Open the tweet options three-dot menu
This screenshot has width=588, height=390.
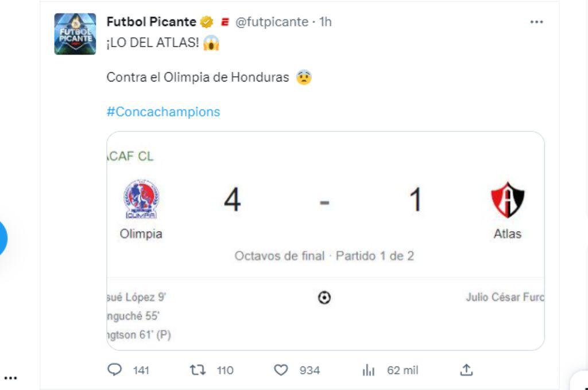click(x=536, y=22)
